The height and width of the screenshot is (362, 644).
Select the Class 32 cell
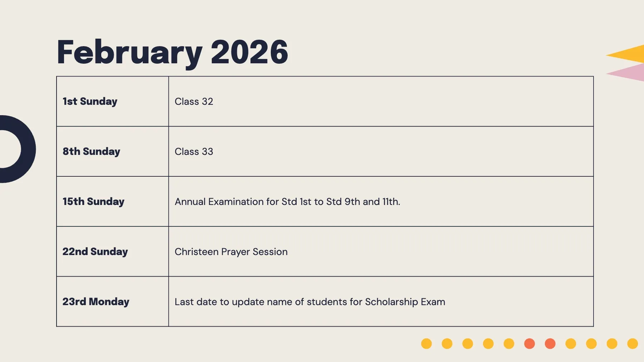(381, 101)
